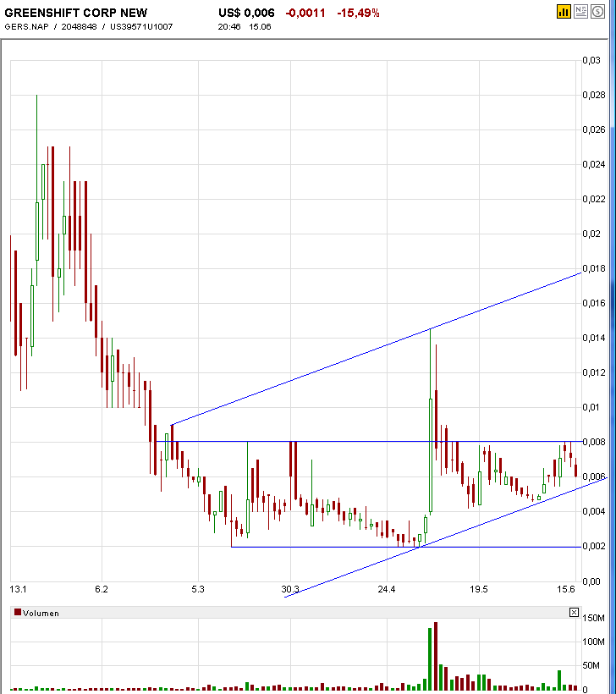The width and height of the screenshot is (616, 694).
Task: Click the US$ 0,006 price value
Action: (246, 13)
